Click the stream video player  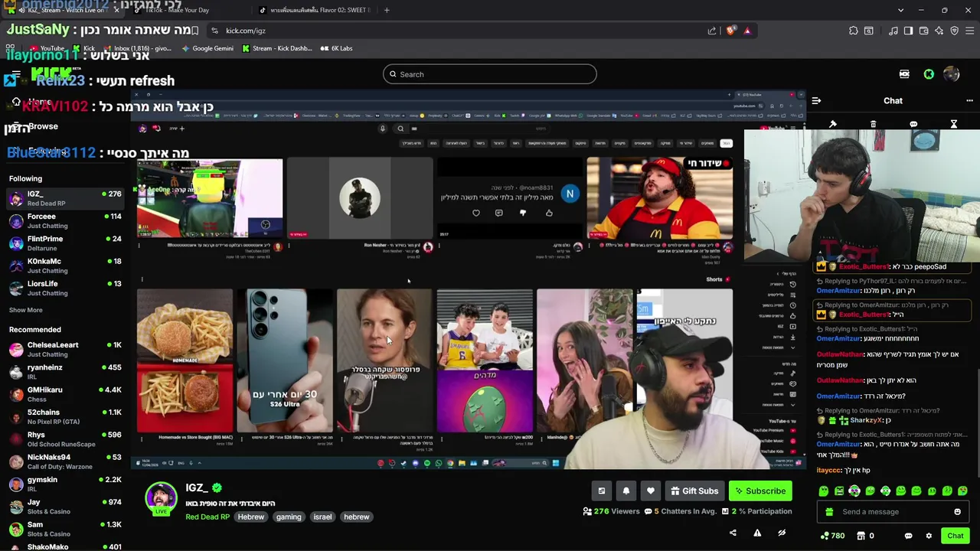pyautogui.click(x=469, y=279)
